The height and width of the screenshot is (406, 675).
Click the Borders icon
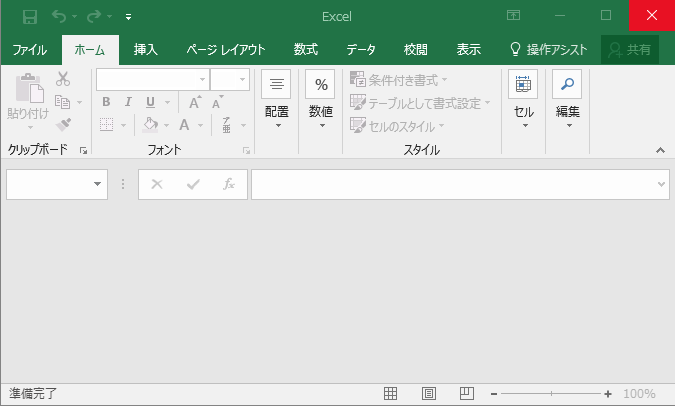coord(106,125)
